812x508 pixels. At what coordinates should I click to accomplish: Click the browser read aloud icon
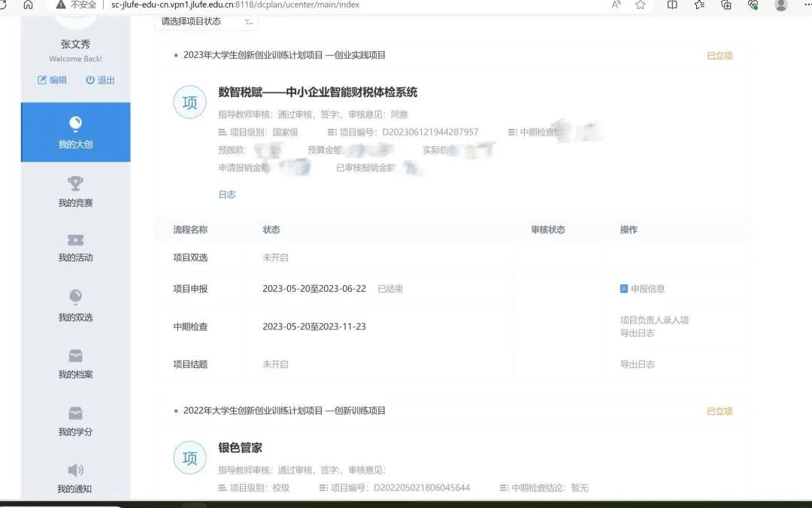pyautogui.click(x=617, y=5)
